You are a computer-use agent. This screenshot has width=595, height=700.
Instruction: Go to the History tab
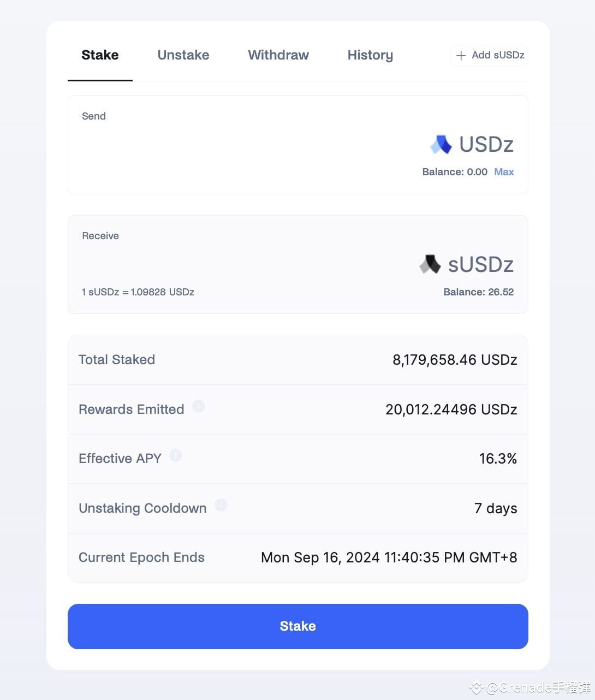click(370, 55)
